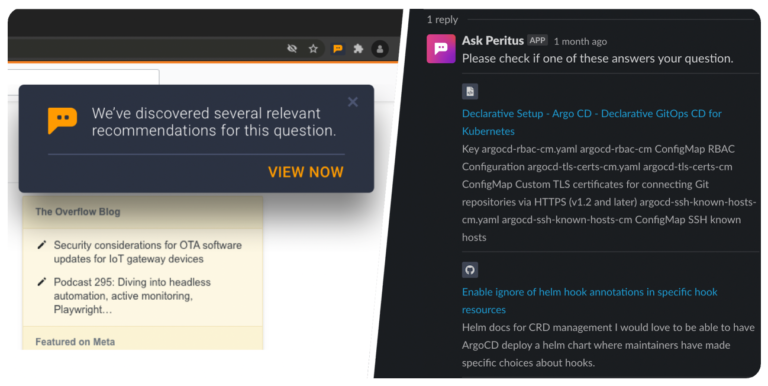768x386 pixels.
Task: Open Declarative Setup - Argo CD link
Action: tap(592, 122)
